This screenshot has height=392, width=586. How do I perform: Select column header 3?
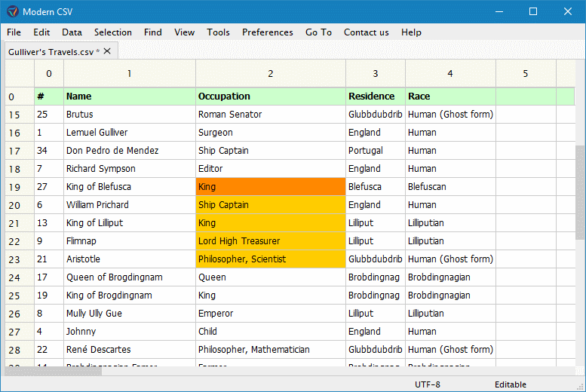coord(376,74)
